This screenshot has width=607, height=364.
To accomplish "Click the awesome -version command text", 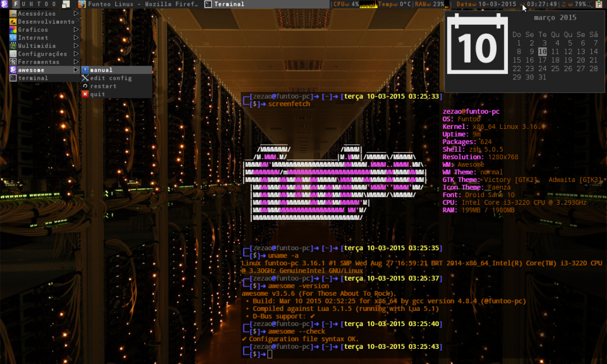I will coord(299,286).
